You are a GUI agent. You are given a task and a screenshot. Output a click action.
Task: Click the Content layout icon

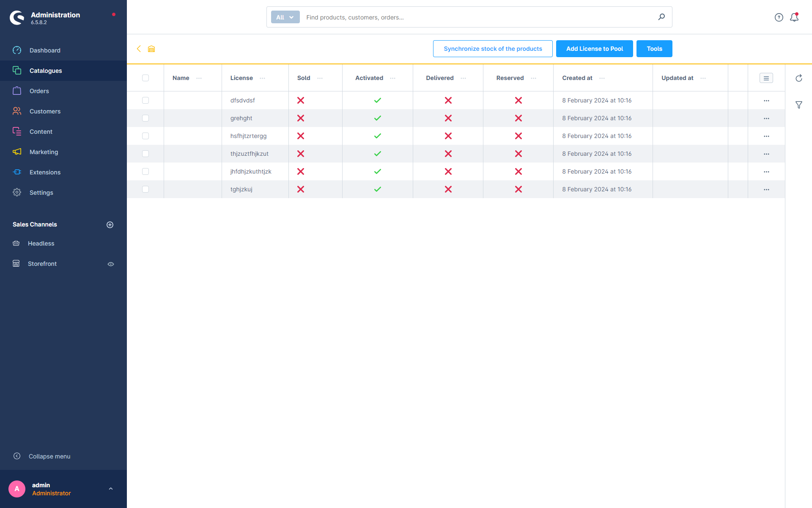(x=17, y=132)
